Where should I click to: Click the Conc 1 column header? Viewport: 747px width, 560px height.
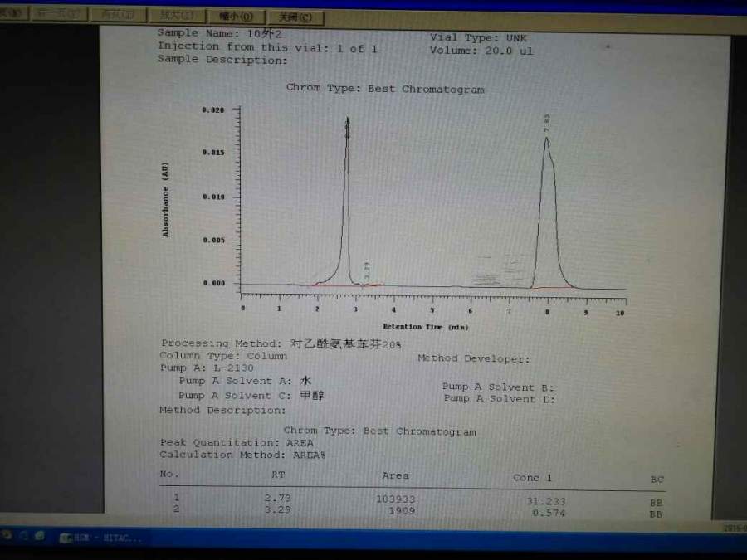[x=532, y=478]
